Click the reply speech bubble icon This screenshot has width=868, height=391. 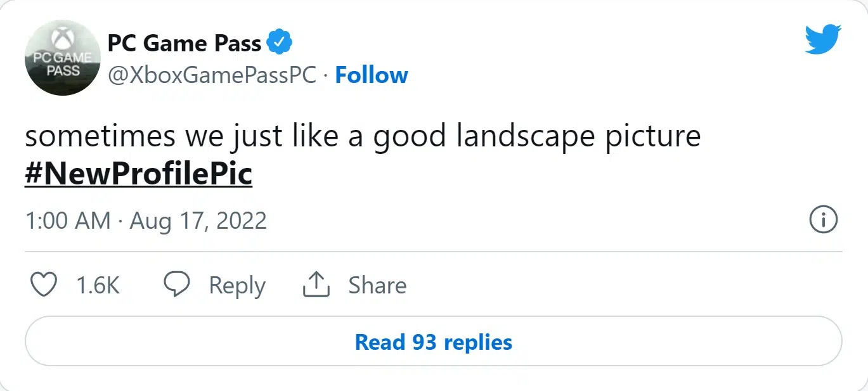coord(177,285)
